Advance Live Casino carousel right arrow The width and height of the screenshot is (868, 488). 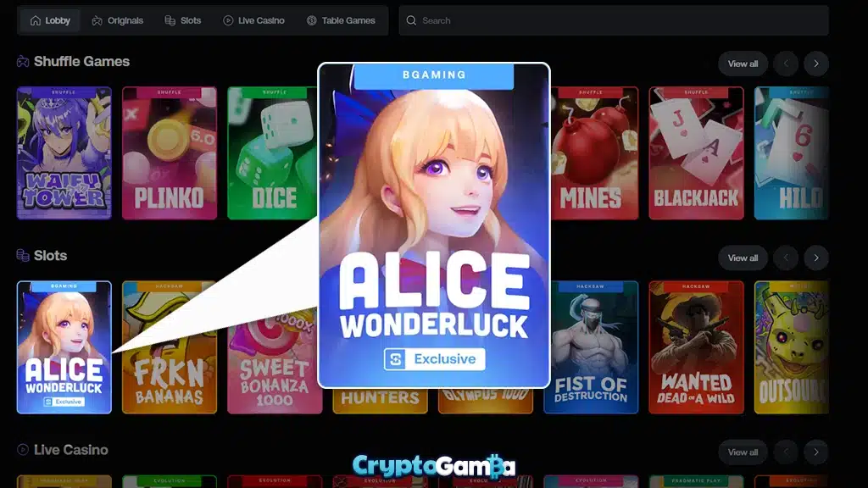pos(816,452)
